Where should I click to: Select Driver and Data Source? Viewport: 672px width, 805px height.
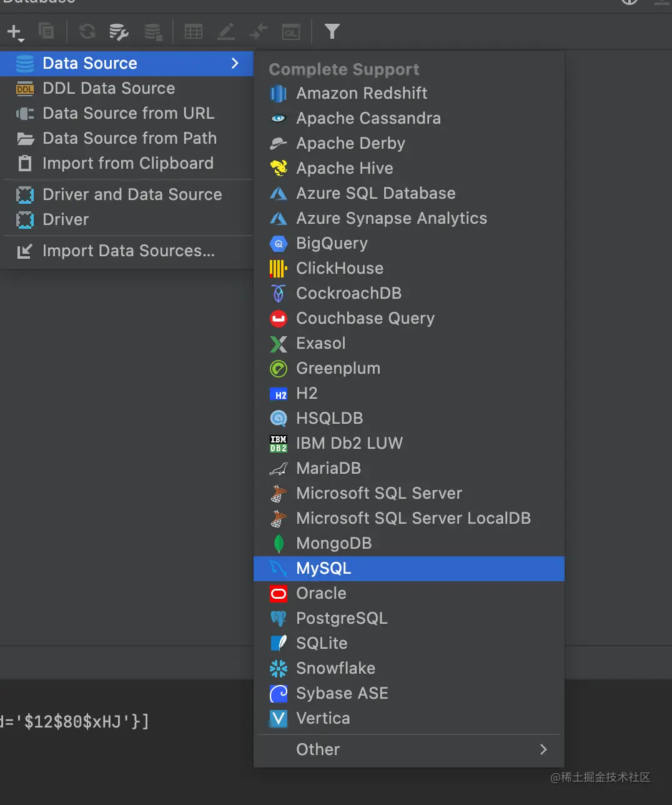pos(127,194)
